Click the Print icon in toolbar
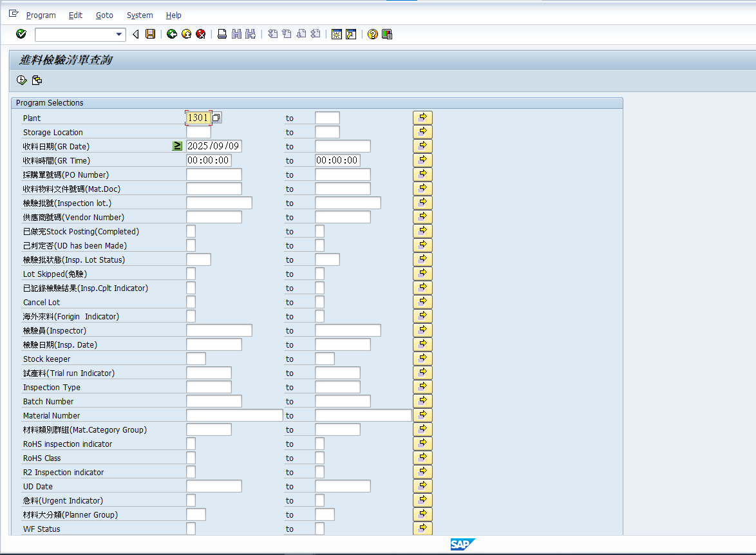Screen dimensions: 756x555 (222, 34)
